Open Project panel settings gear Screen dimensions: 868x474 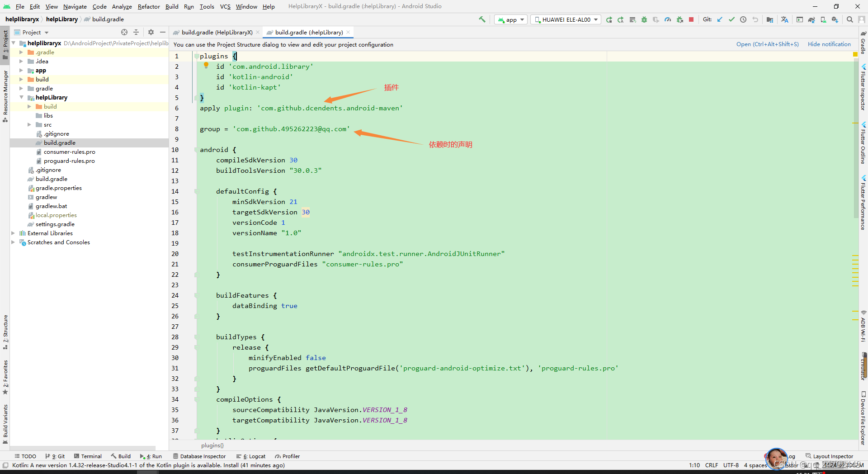[151, 32]
